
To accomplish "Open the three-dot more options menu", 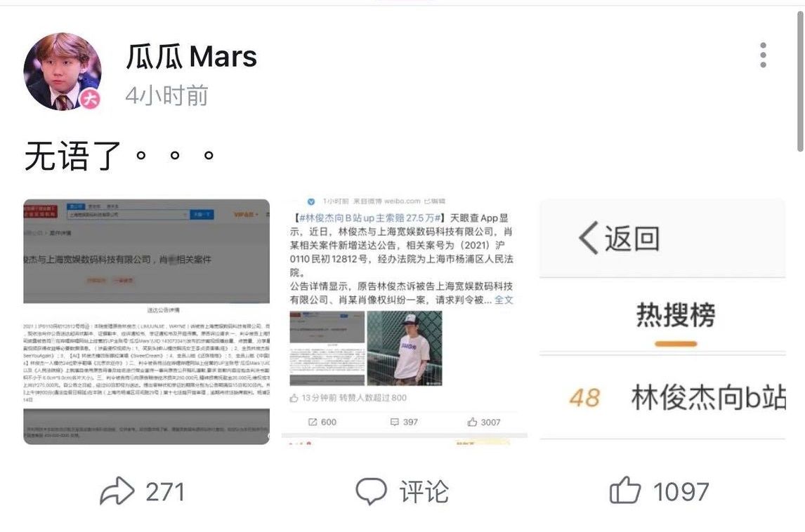I will [763, 55].
